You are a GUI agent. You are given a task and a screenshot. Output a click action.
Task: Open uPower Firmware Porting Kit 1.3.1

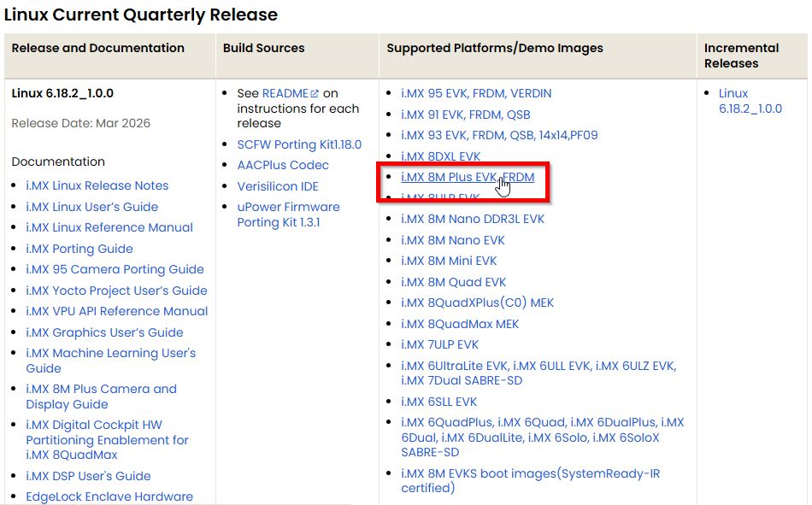pyautogui.click(x=288, y=214)
